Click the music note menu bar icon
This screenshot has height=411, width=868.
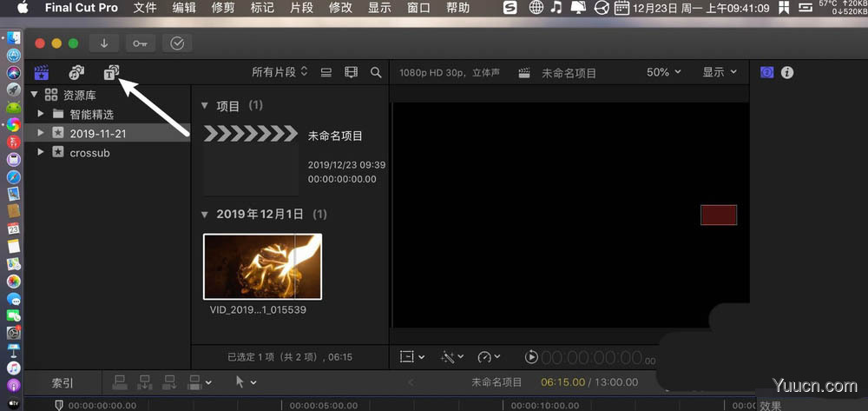point(557,7)
